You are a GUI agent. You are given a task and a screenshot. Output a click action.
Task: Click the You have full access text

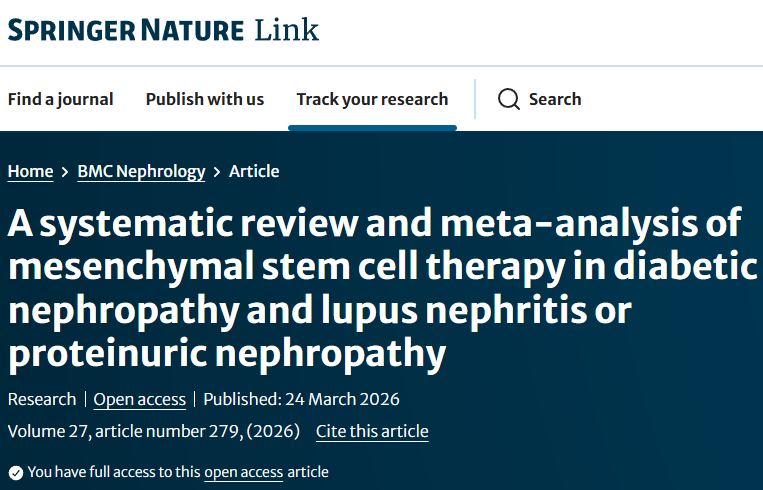(x=114, y=472)
